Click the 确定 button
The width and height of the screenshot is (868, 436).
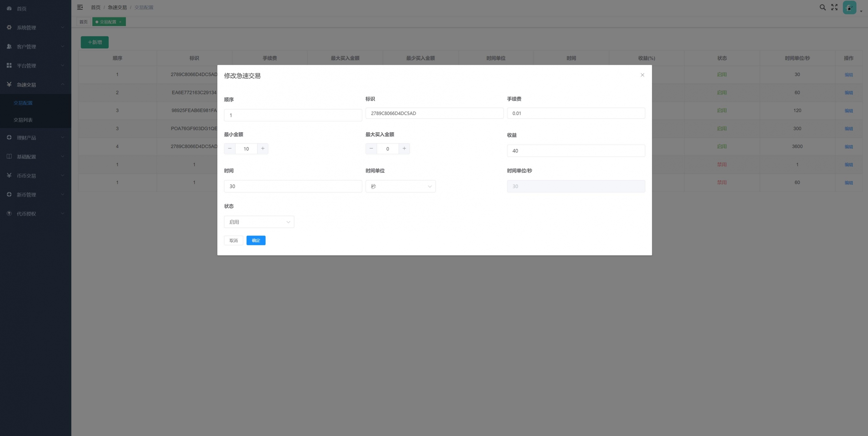pyautogui.click(x=256, y=241)
